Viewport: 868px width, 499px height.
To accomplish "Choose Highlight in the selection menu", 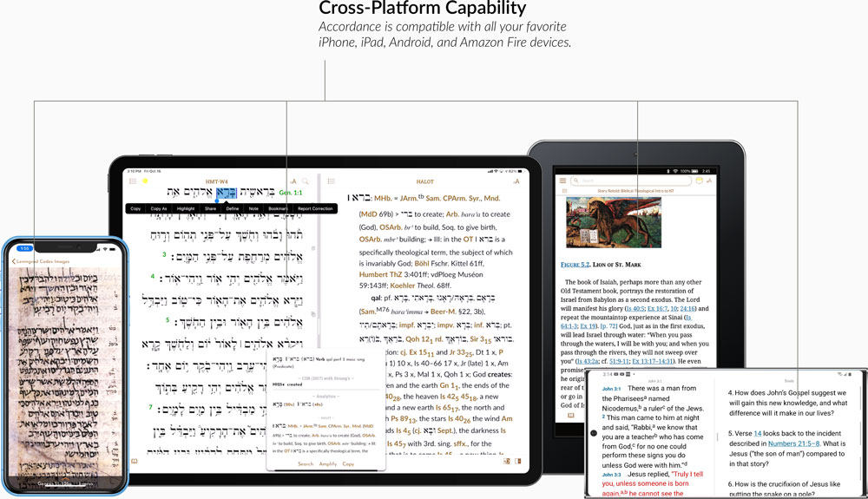I will coord(186,208).
